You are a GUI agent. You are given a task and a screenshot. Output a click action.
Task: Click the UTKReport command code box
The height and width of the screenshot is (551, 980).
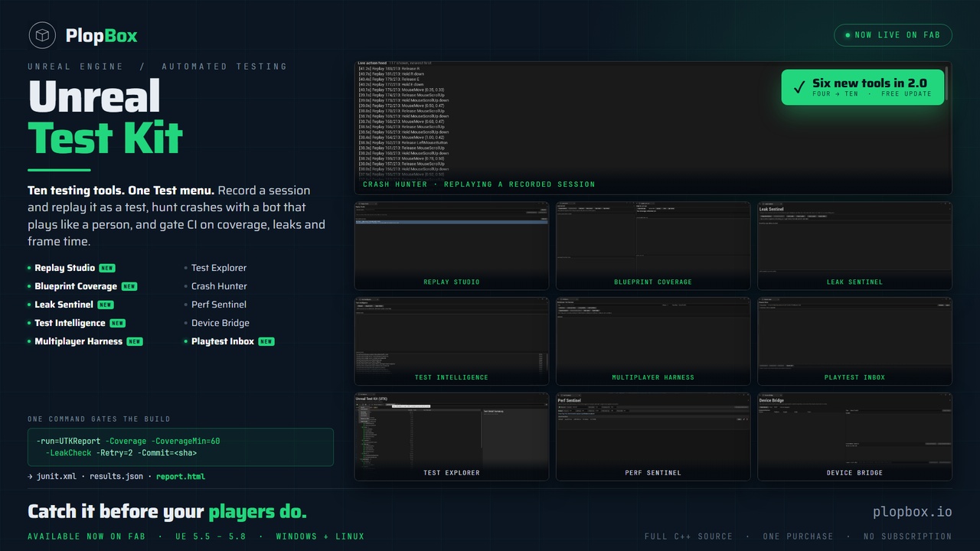[181, 447]
